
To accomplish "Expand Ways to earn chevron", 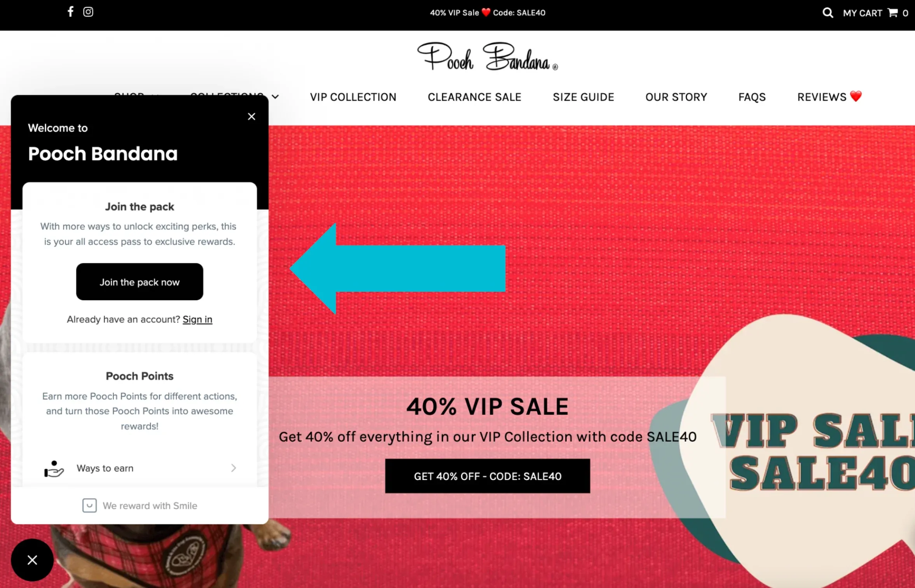I will (233, 468).
